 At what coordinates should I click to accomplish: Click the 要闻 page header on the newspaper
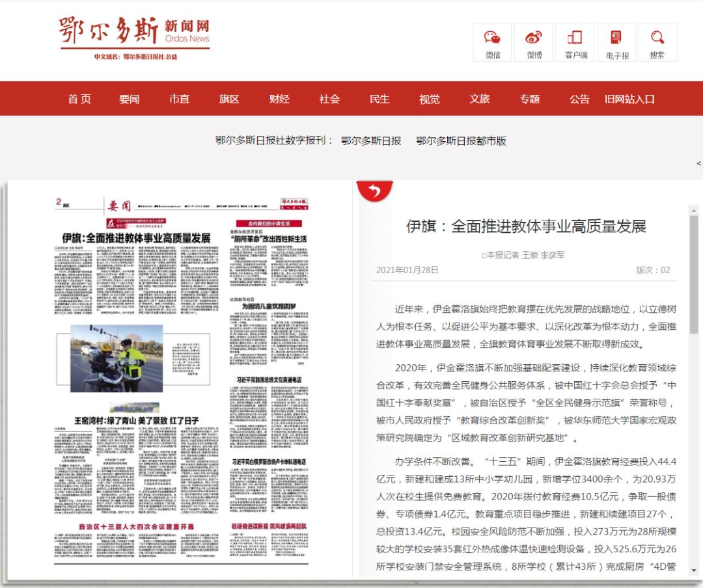pos(119,206)
